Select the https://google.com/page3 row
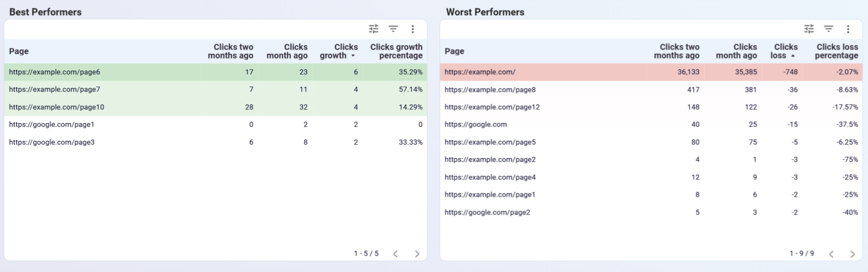The image size is (868, 272). [216, 142]
